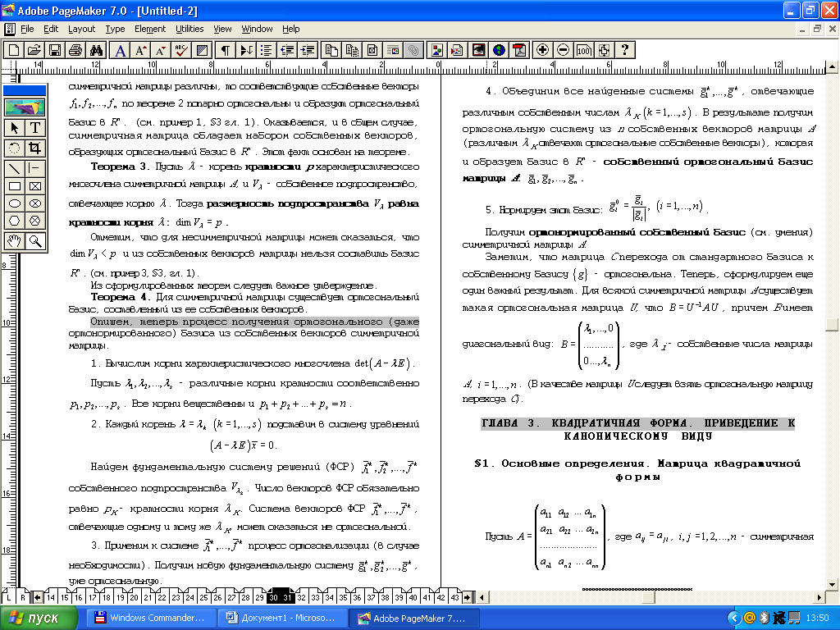Open the Fill and Stroke icon
This screenshot has width=840, height=630.
pos(202,50)
